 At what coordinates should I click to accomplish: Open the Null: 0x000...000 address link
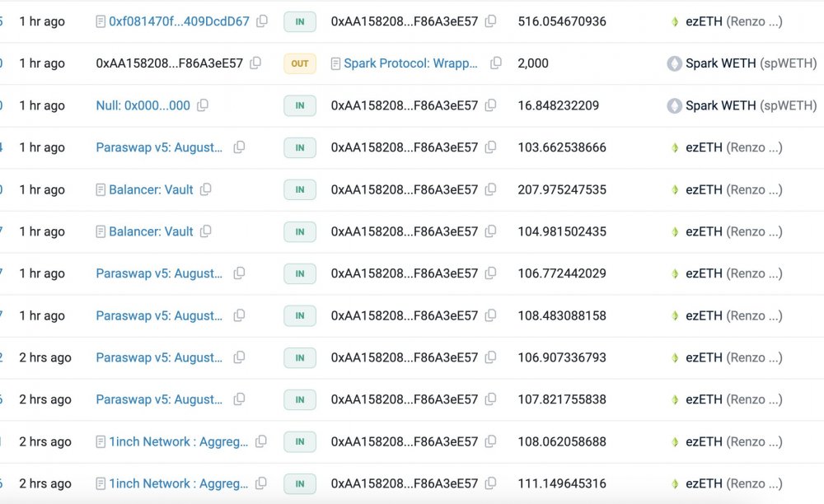click(x=143, y=105)
